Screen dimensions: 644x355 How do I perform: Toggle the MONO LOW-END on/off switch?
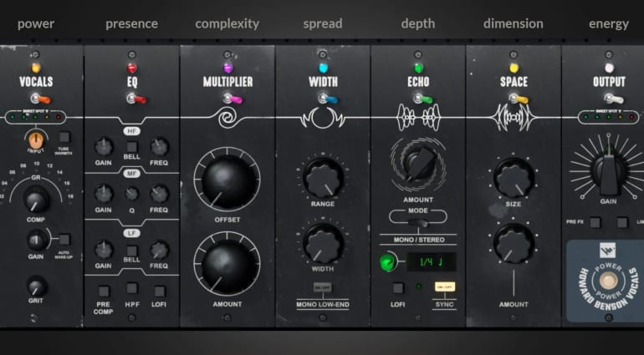click(x=322, y=287)
